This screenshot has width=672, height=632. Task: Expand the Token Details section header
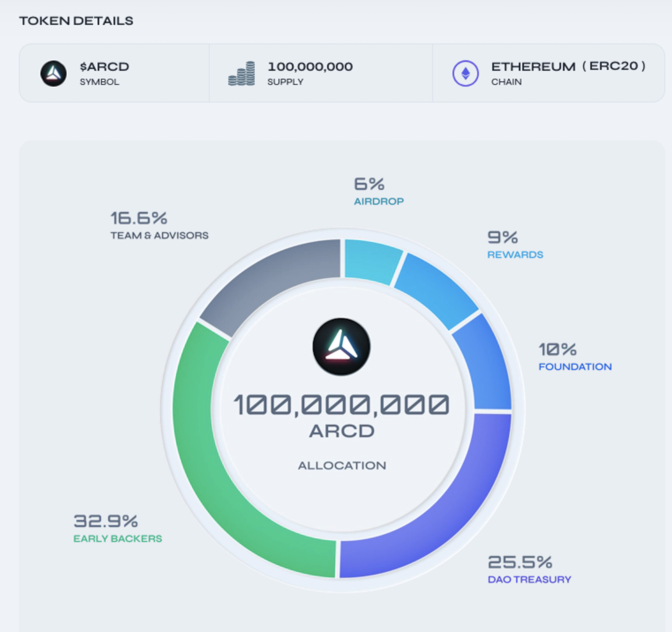77,21
